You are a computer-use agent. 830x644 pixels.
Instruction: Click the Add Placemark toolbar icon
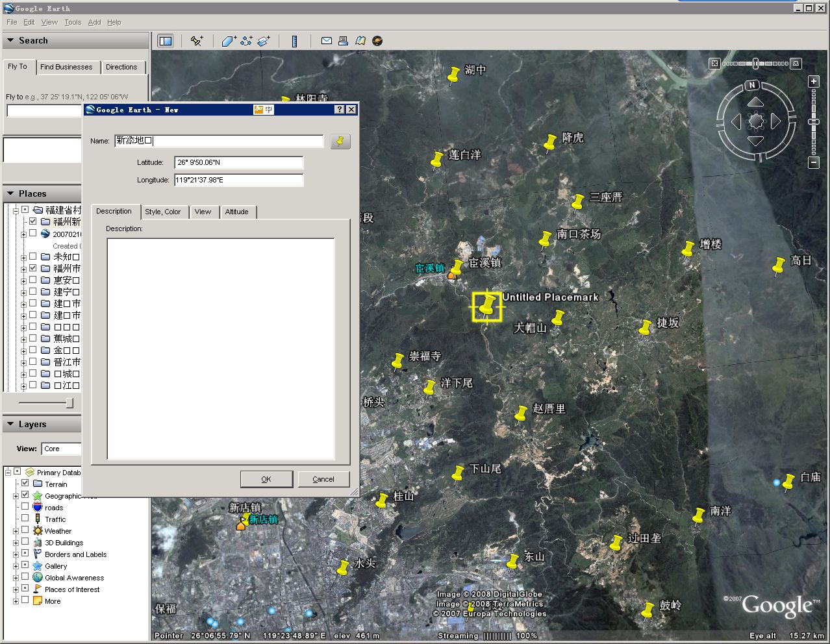pyautogui.click(x=197, y=41)
